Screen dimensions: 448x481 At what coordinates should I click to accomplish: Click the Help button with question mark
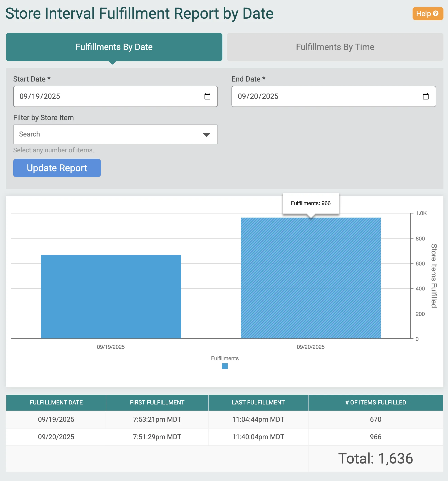427,14
